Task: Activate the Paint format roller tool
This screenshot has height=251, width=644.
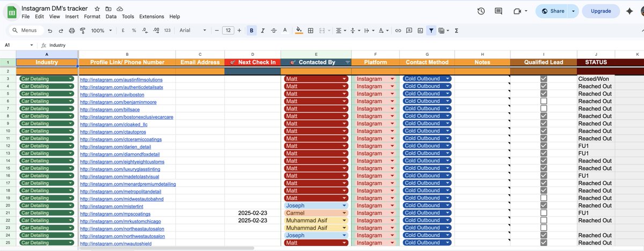Action: [83, 31]
